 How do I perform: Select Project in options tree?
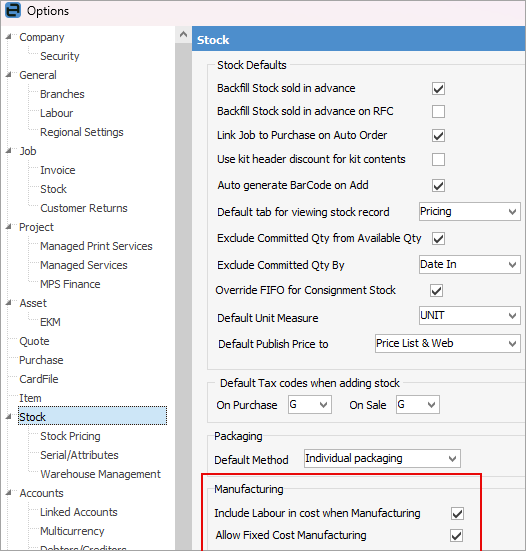point(36,227)
